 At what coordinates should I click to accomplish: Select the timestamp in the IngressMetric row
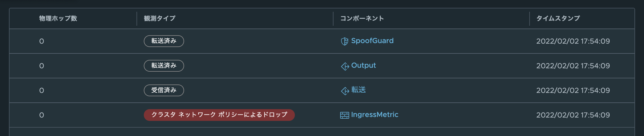[573, 115]
